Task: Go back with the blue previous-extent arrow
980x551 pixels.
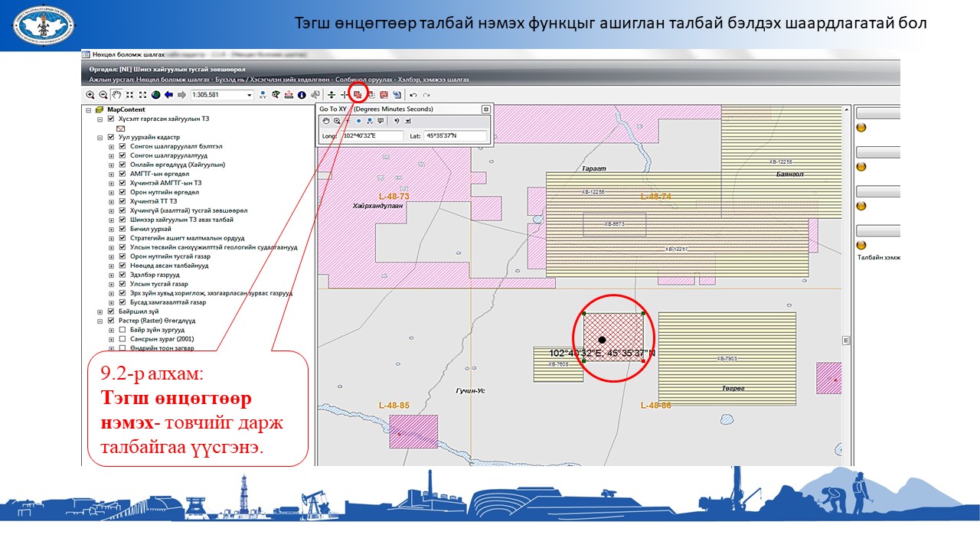Action: coord(168,95)
